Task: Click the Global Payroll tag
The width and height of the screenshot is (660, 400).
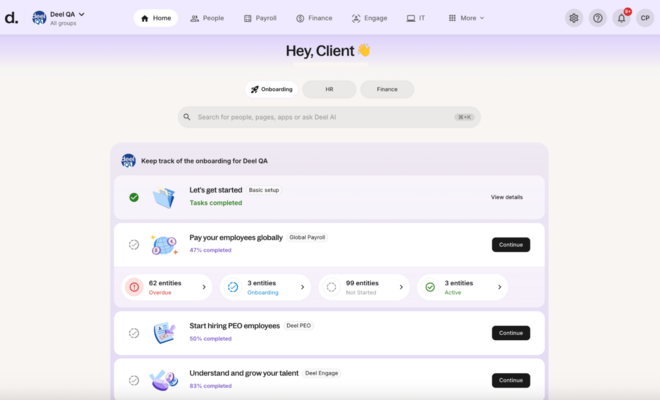Action: point(307,237)
